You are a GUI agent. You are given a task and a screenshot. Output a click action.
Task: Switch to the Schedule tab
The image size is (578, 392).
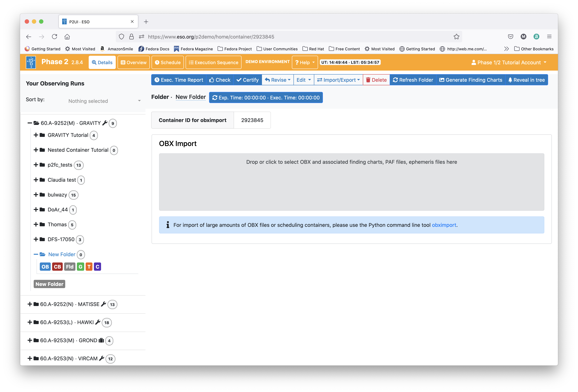[168, 62]
